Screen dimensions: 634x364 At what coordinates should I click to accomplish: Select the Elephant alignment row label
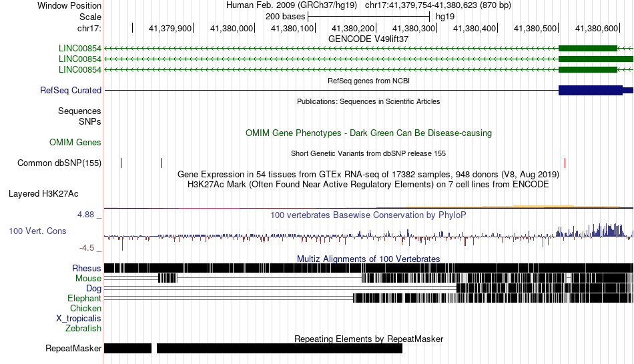point(85,299)
